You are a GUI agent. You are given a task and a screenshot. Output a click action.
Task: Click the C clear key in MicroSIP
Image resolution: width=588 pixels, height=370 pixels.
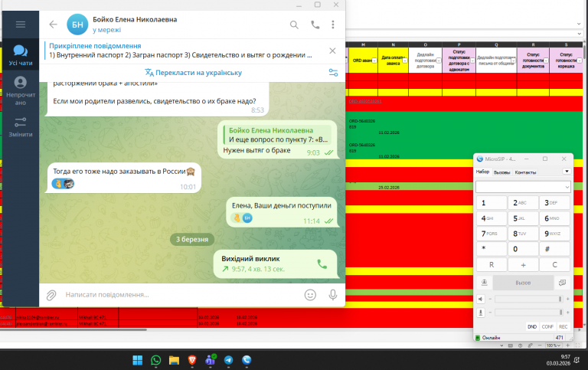pos(554,265)
